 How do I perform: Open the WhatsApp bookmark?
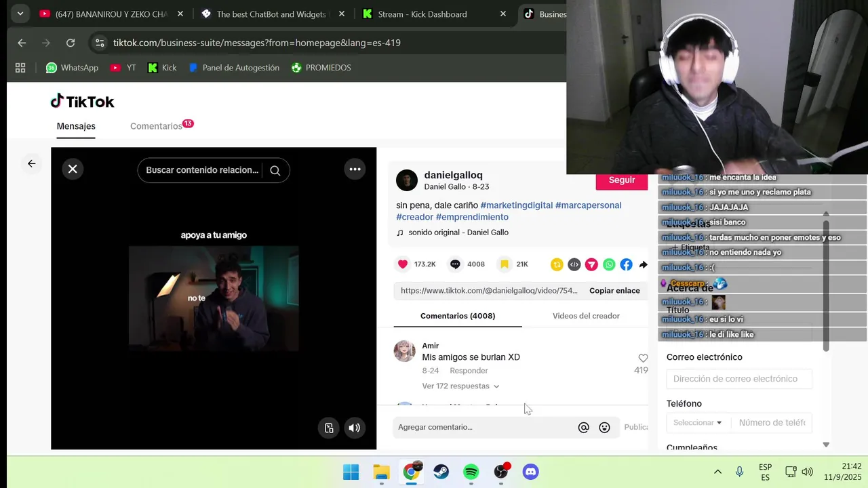(72, 68)
